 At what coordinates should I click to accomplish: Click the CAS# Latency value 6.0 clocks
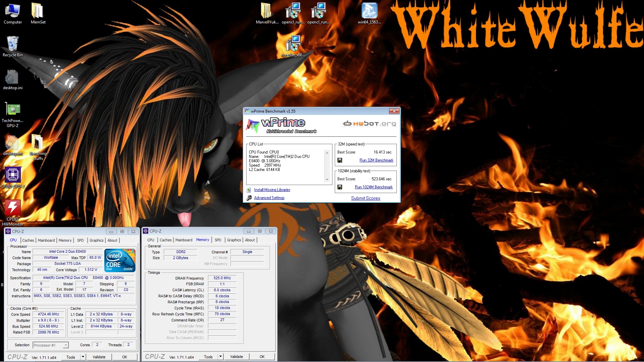pyautogui.click(x=222, y=290)
